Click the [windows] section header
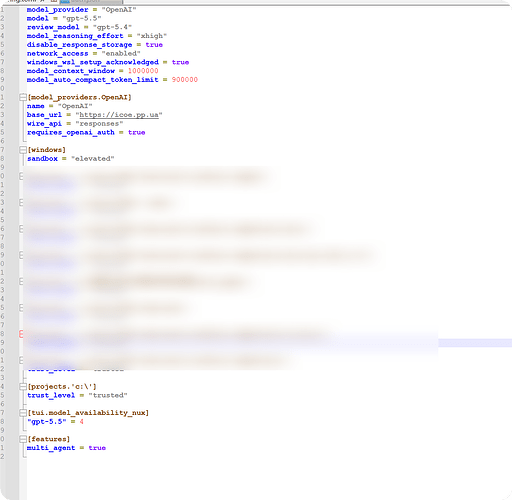512x500 pixels. tap(47, 150)
